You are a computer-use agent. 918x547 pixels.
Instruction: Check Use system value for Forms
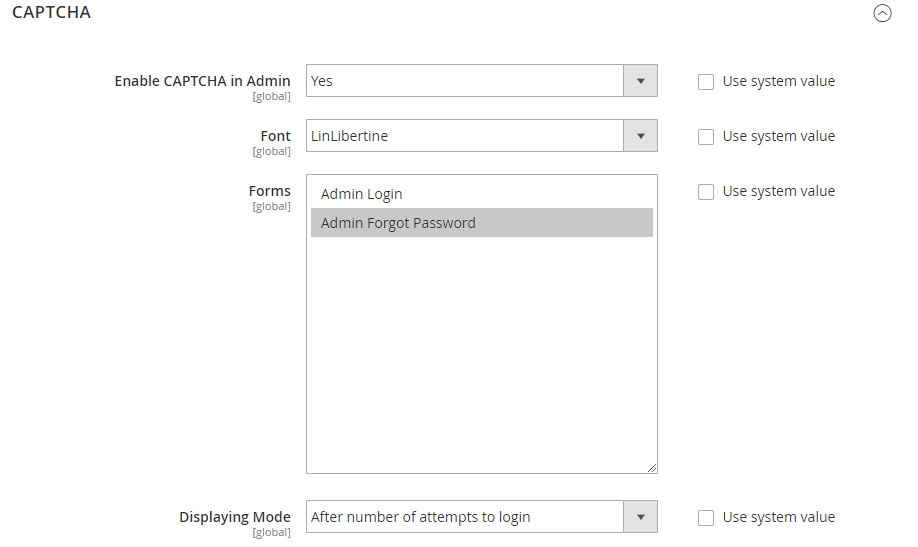tap(706, 192)
